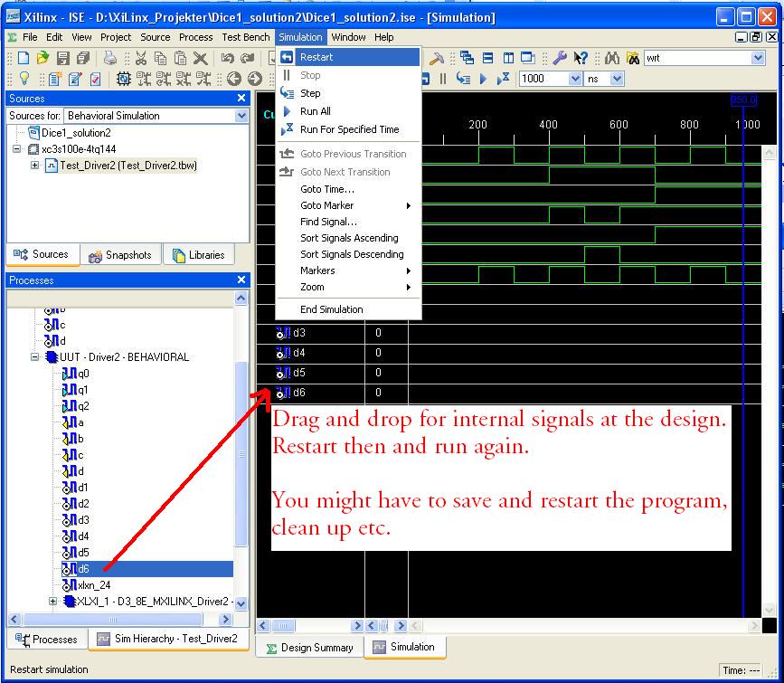Click the Processes panel horizontal scrollbar
784x683 pixels.
click(113, 620)
